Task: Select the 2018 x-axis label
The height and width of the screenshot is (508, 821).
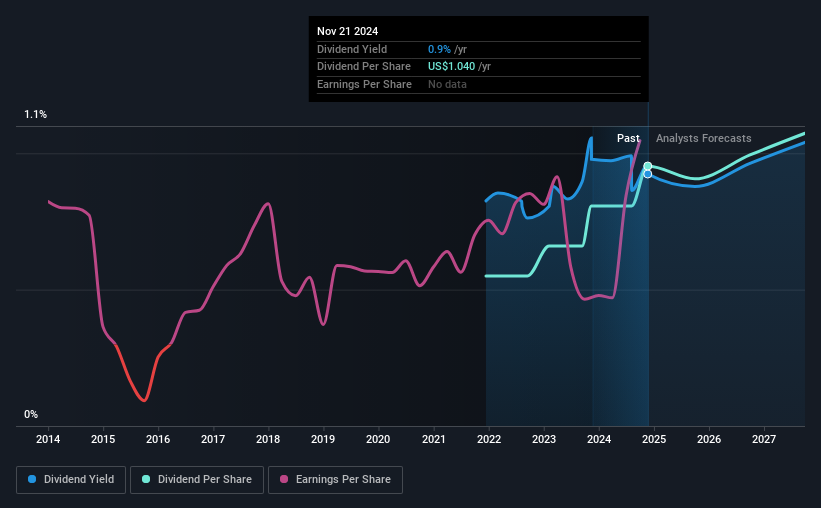Action: click(x=268, y=439)
